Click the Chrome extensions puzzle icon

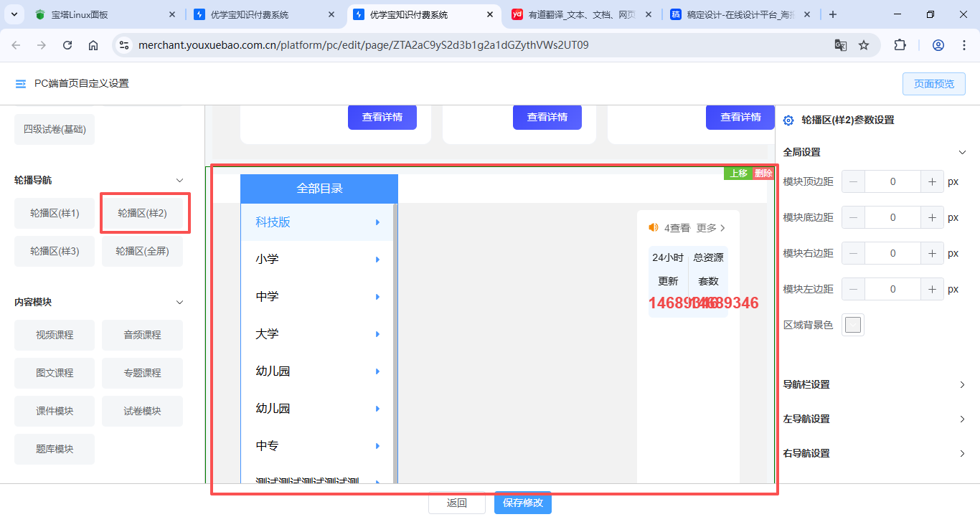point(900,45)
